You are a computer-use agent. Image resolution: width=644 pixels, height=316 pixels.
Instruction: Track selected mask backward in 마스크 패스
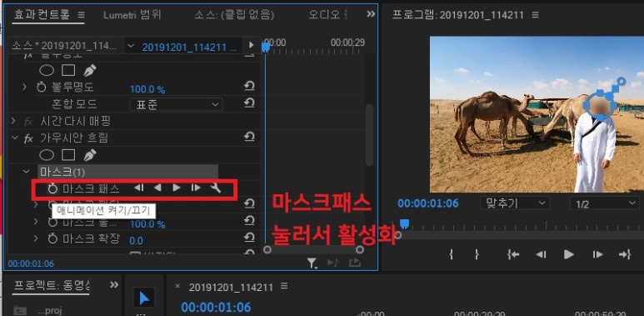point(157,188)
